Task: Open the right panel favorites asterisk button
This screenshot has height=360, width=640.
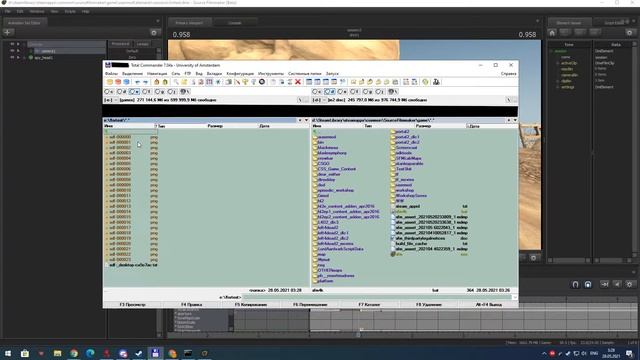Action: (x=509, y=120)
